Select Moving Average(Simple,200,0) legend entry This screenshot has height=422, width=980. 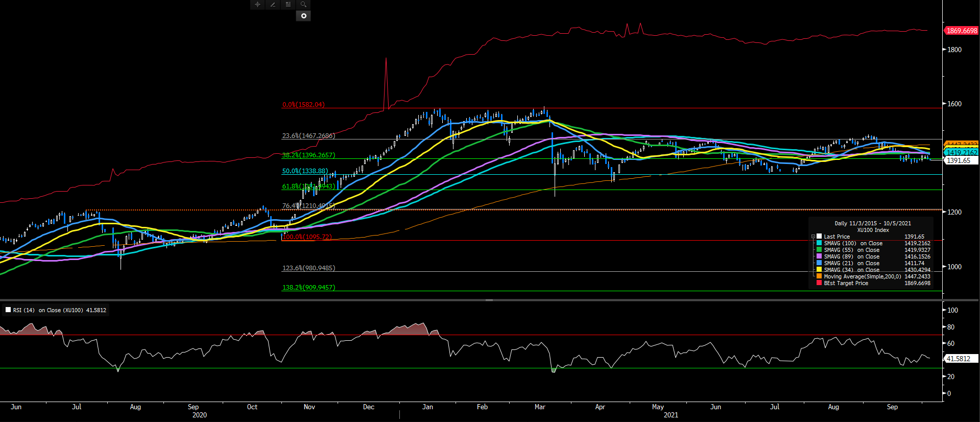point(862,276)
